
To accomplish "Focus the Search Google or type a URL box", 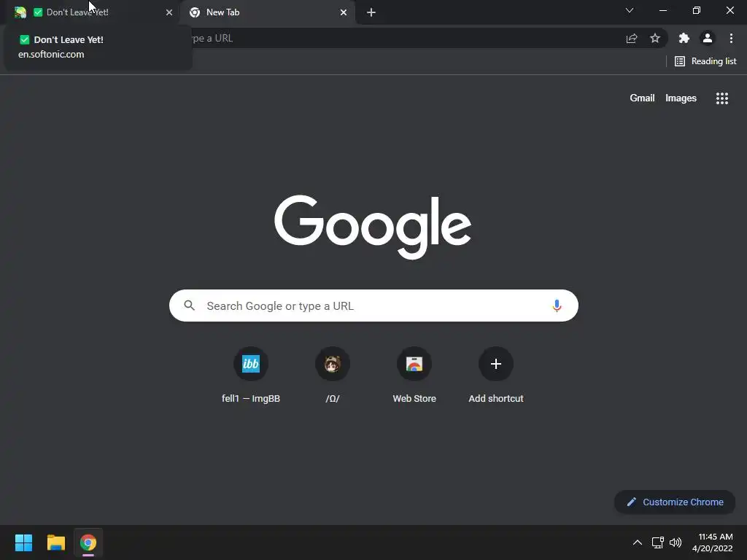I will (374, 306).
